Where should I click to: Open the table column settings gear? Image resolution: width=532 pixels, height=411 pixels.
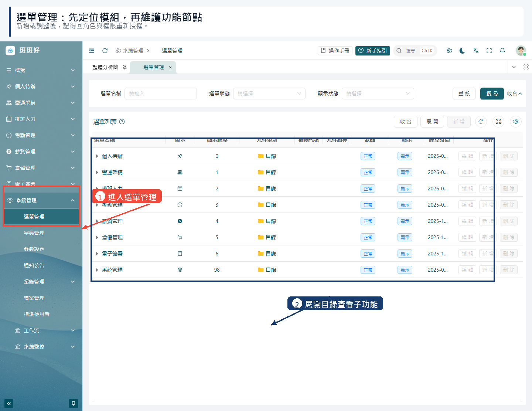pos(516,122)
